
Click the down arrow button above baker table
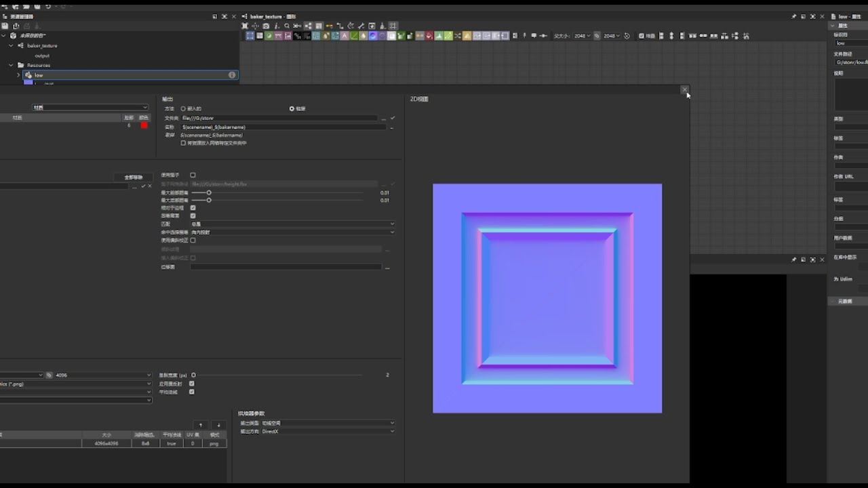pyautogui.click(x=218, y=425)
